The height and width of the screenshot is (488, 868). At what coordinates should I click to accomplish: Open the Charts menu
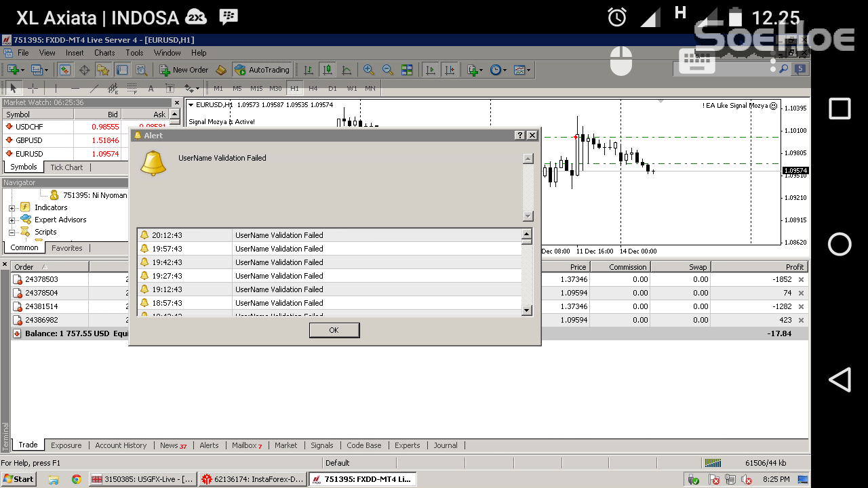coord(105,53)
